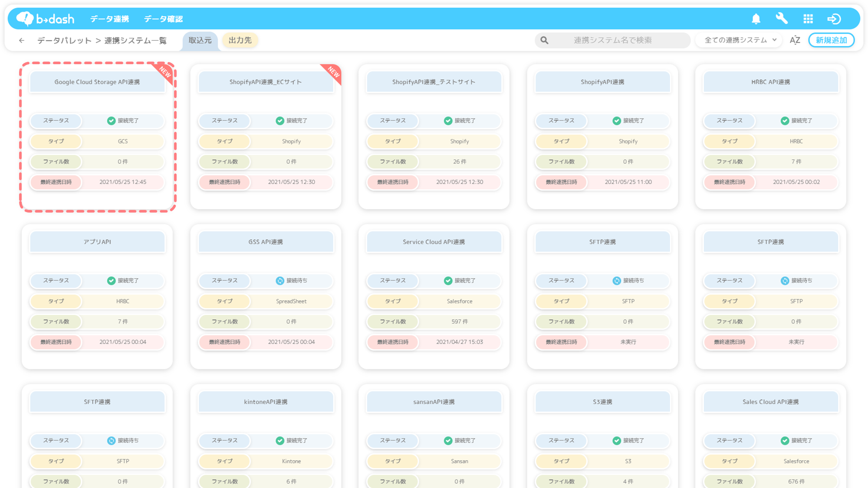868x488 pixels.
Task: Click the status check icon on HRBC API連携 card
Action: (785, 121)
